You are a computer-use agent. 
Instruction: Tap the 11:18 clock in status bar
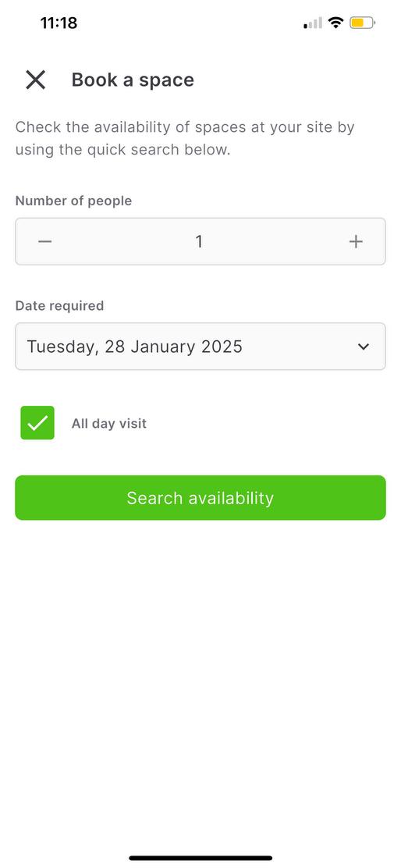[x=59, y=23]
